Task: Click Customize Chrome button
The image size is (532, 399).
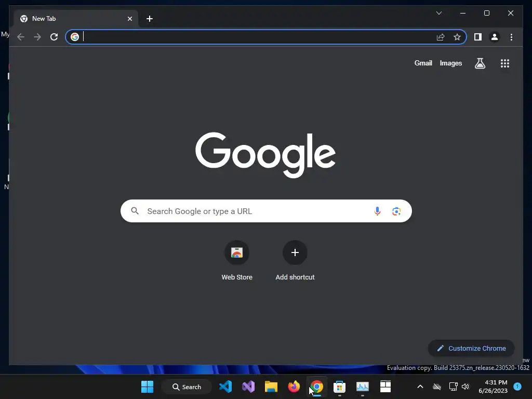Action: [x=471, y=349]
